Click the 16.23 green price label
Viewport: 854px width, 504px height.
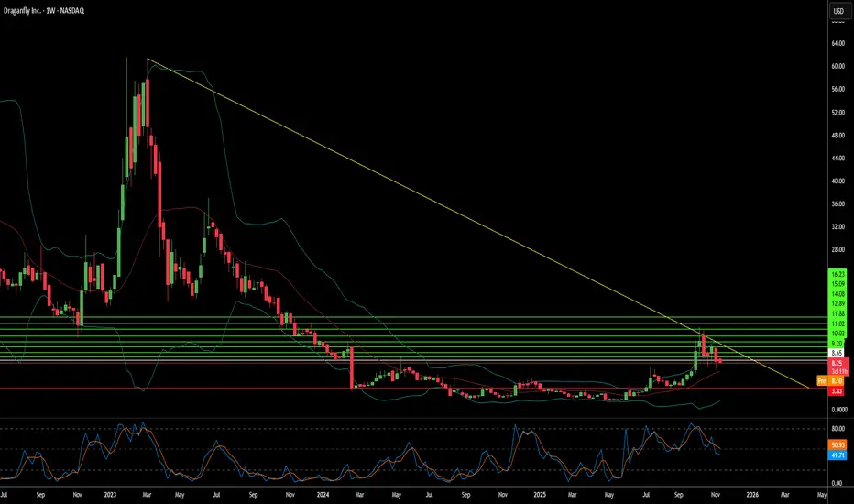[838, 275]
